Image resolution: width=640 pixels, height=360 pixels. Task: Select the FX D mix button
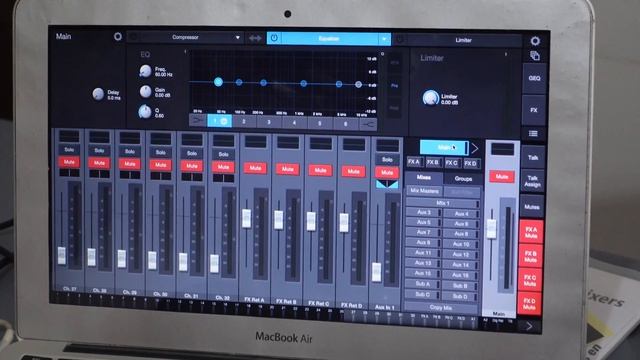pos(470,163)
